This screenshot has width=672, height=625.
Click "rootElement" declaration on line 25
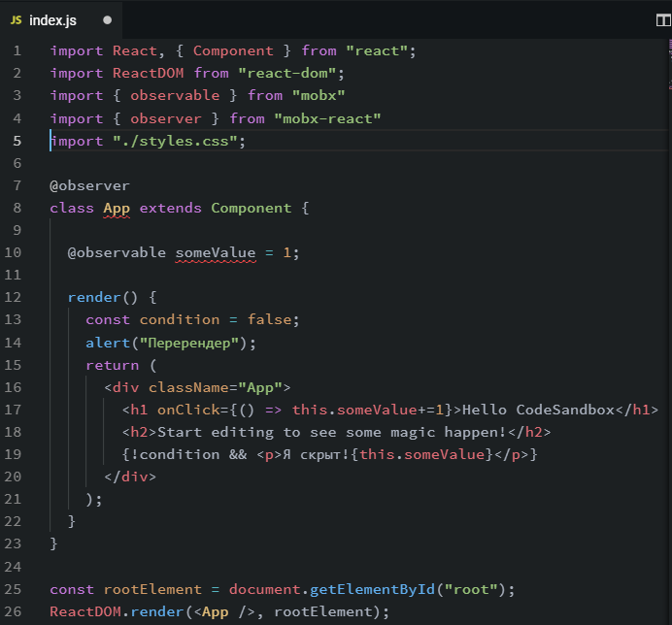click(152, 589)
